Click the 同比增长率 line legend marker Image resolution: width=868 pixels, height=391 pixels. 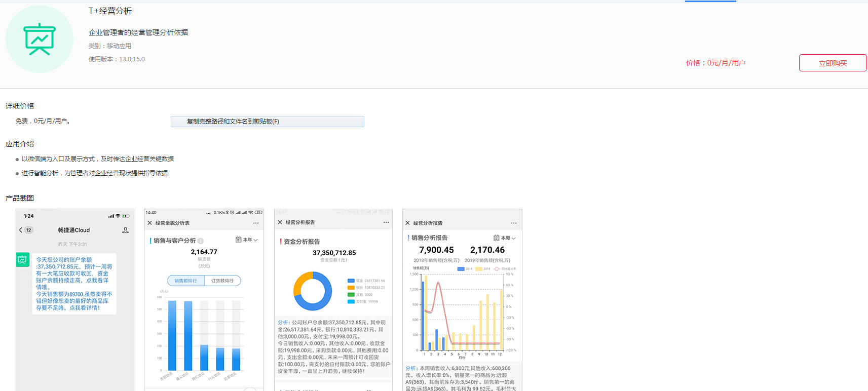(x=497, y=269)
